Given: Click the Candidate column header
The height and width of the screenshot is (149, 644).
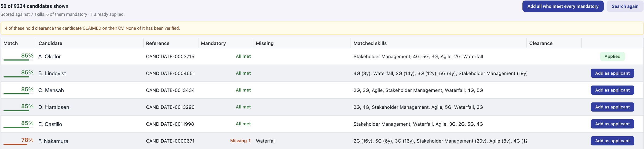Looking at the screenshot, I should 90,43.
